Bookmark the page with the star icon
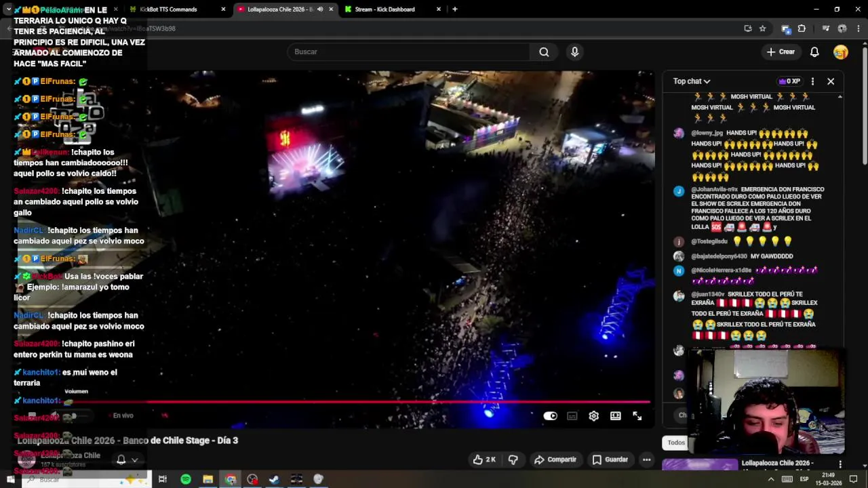 coord(763,28)
